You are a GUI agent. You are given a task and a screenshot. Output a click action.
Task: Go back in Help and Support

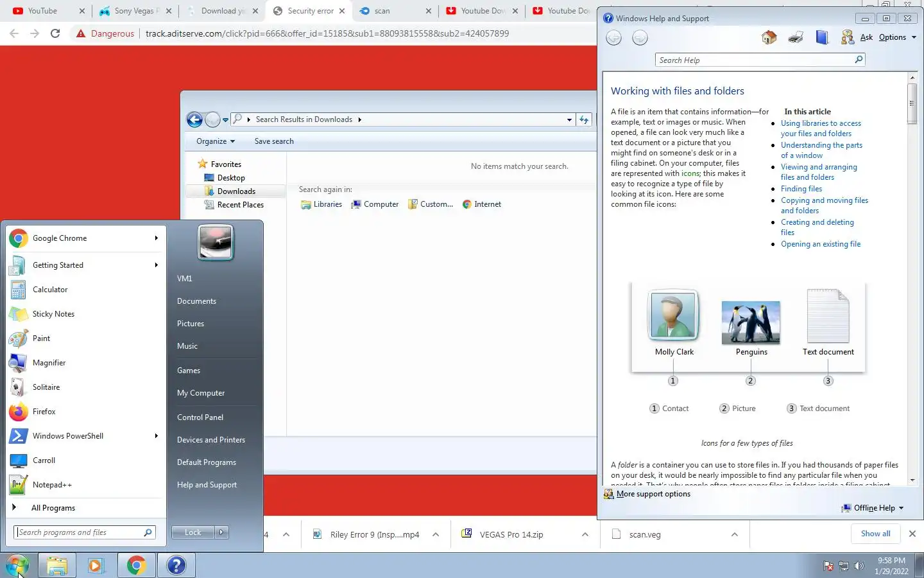[x=614, y=38]
